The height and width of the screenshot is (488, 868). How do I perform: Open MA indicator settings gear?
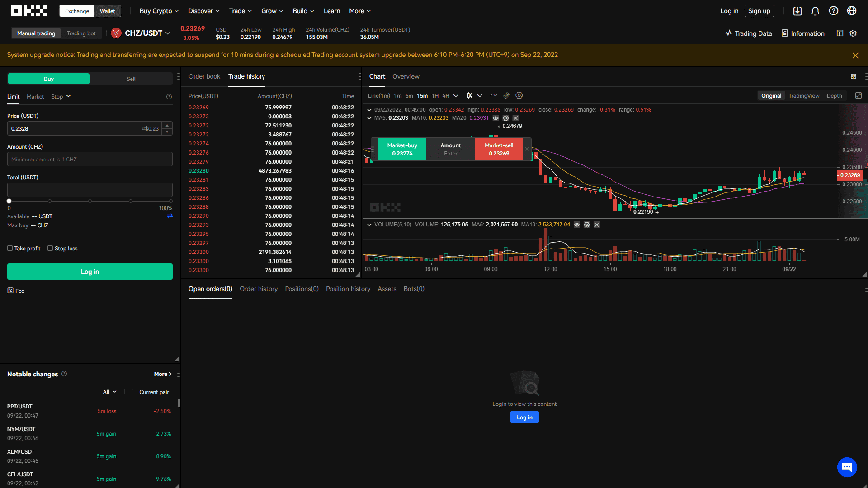tap(505, 118)
